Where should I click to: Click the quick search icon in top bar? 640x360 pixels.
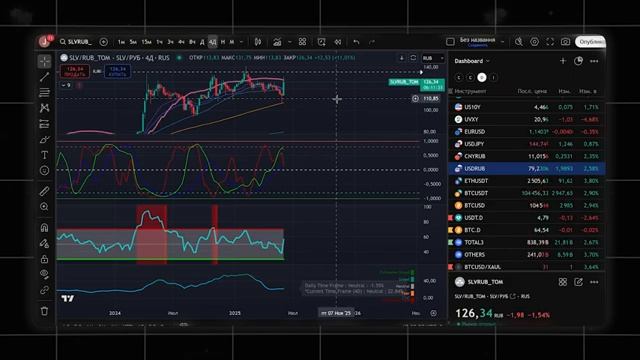click(x=519, y=42)
